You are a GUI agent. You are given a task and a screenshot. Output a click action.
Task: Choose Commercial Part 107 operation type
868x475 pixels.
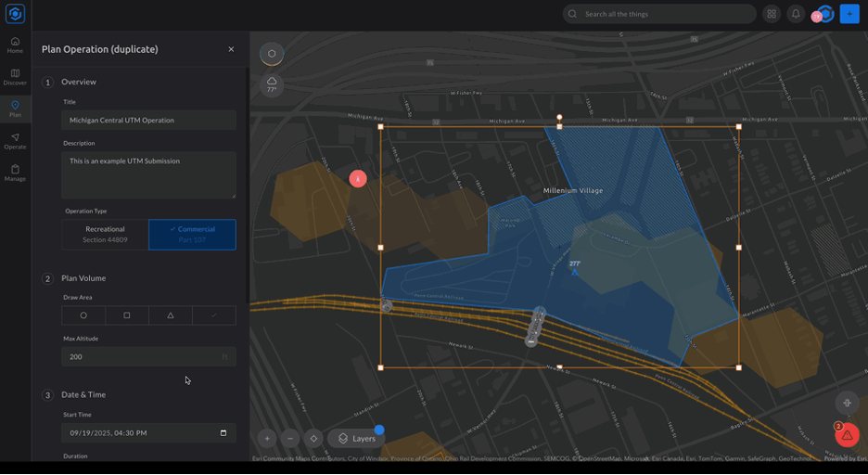coord(192,235)
